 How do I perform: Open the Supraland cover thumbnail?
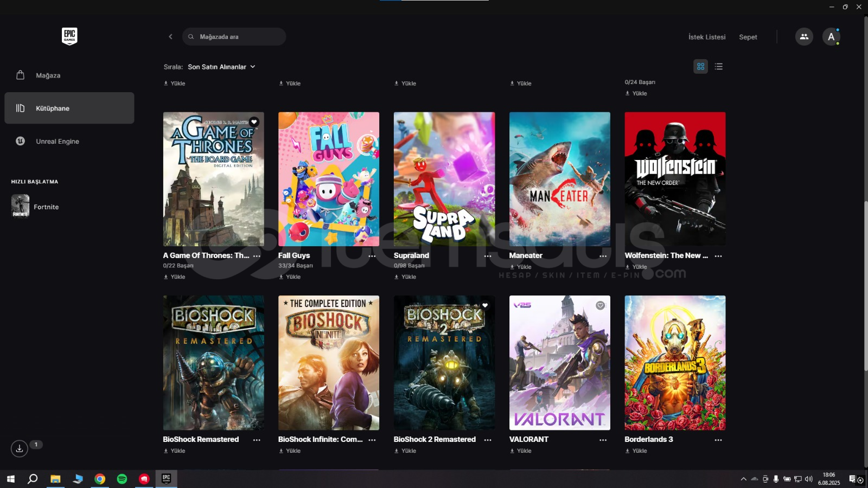(x=444, y=179)
